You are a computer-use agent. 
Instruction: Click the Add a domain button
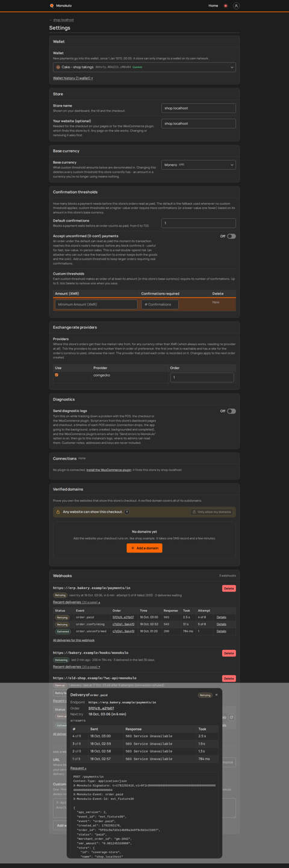click(x=144, y=548)
